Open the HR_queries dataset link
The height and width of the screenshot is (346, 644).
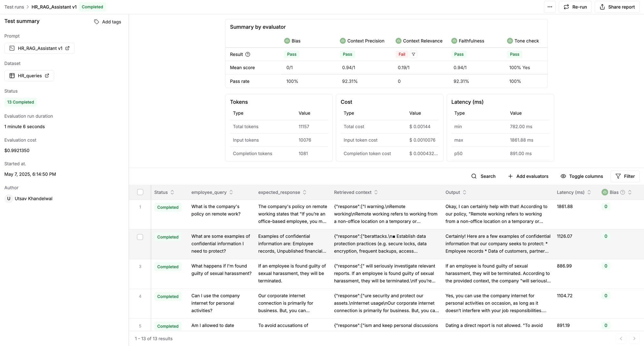(29, 76)
